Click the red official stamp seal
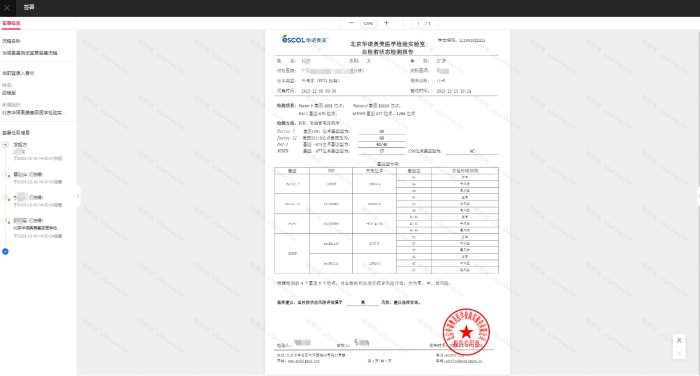Screen dimensions: 700x376 [466, 332]
